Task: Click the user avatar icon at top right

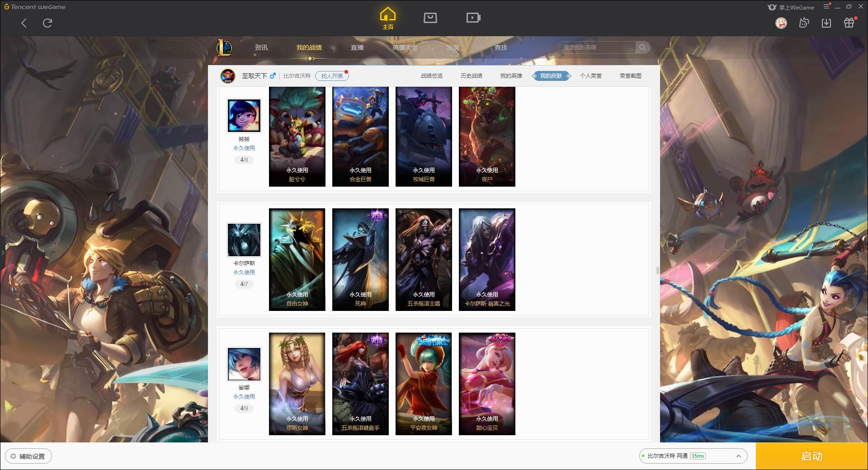Action: pyautogui.click(x=781, y=23)
